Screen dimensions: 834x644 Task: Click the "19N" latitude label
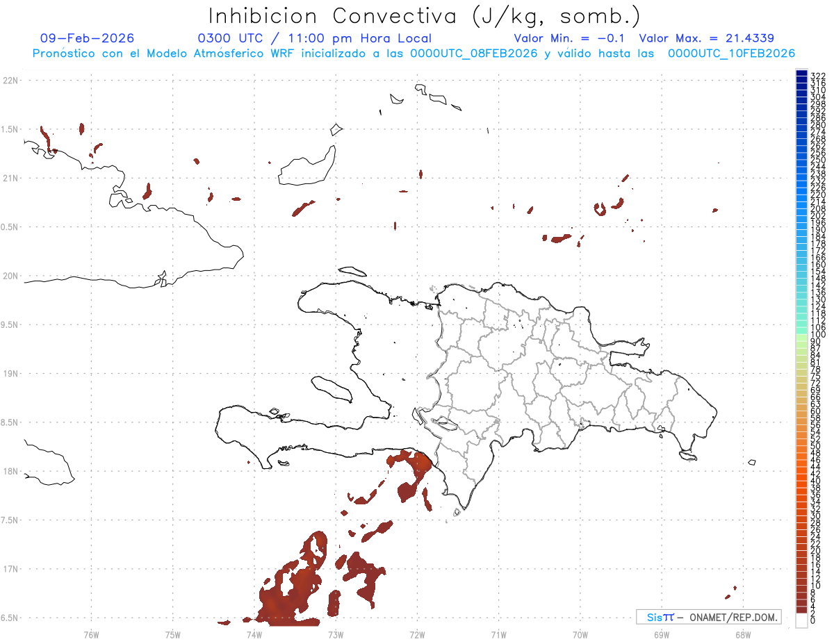pos(10,374)
